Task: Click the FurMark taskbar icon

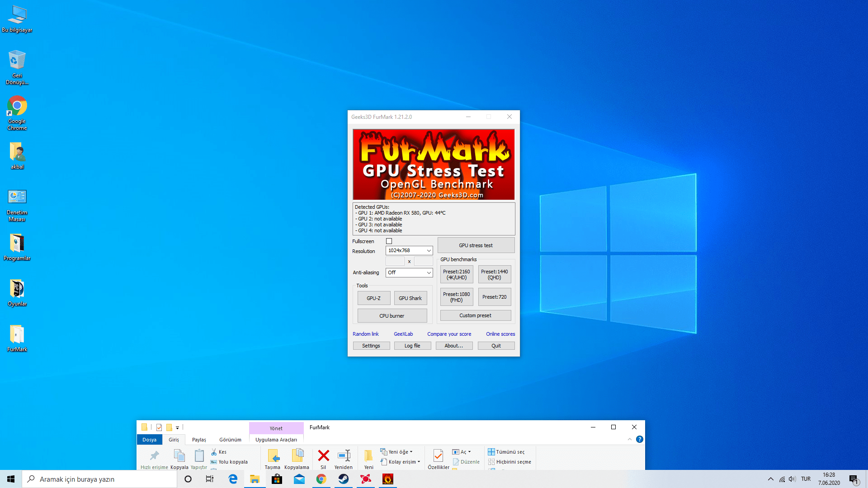Action: [387, 479]
